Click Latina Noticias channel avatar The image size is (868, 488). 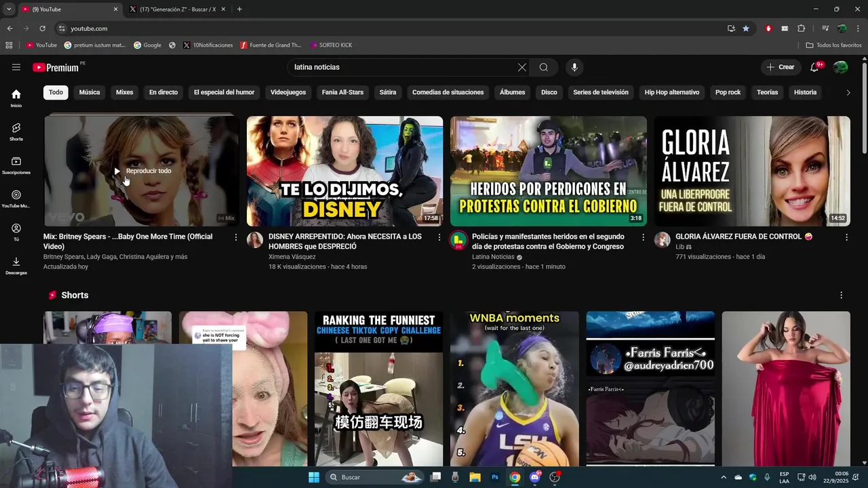pos(458,240)
